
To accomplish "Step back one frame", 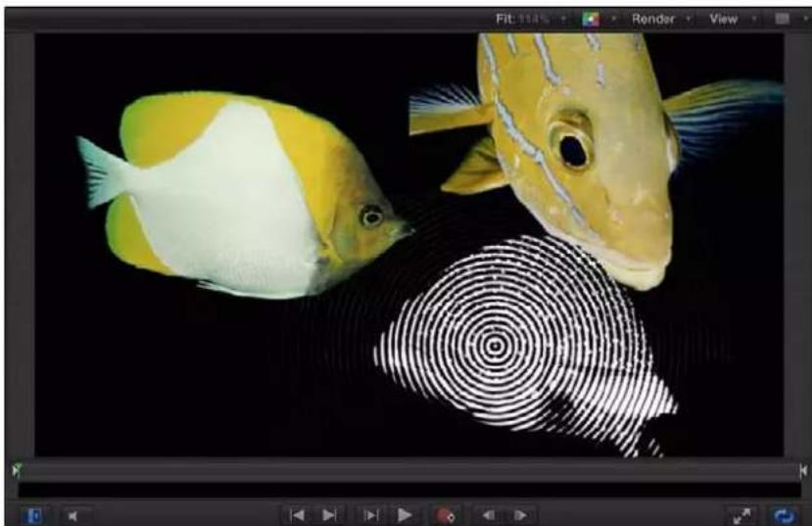I will 488,515.
